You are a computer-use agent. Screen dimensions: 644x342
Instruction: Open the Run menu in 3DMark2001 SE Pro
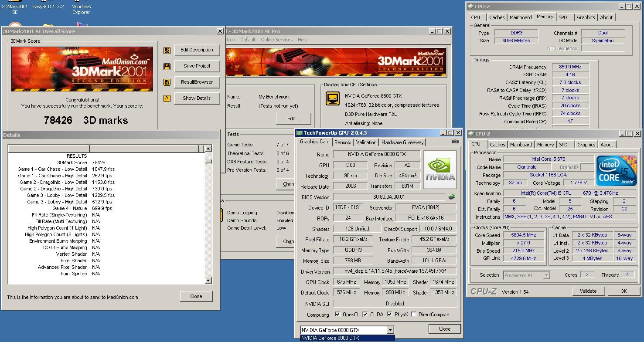231,40
